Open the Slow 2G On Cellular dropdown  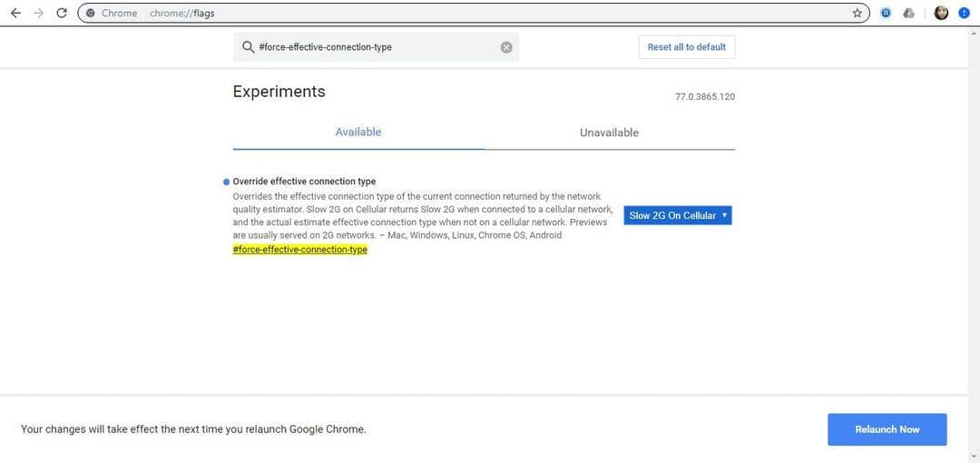(x=678, y=215)
